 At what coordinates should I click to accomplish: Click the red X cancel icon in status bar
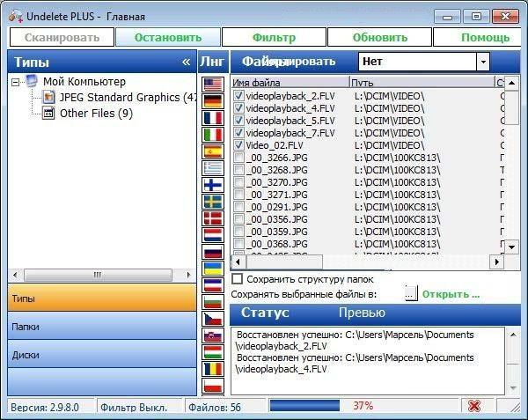(474, 406)
